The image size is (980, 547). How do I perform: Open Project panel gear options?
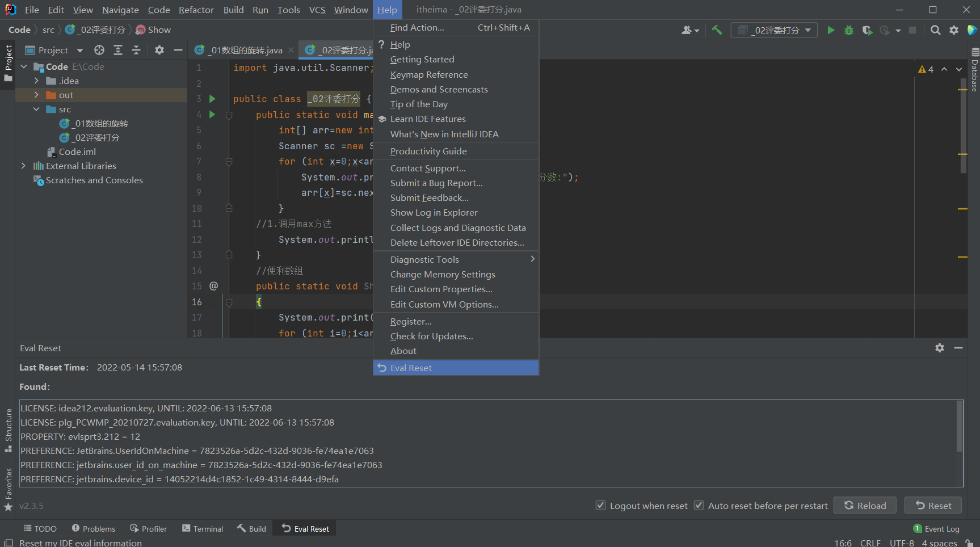(x=159, y=50)
